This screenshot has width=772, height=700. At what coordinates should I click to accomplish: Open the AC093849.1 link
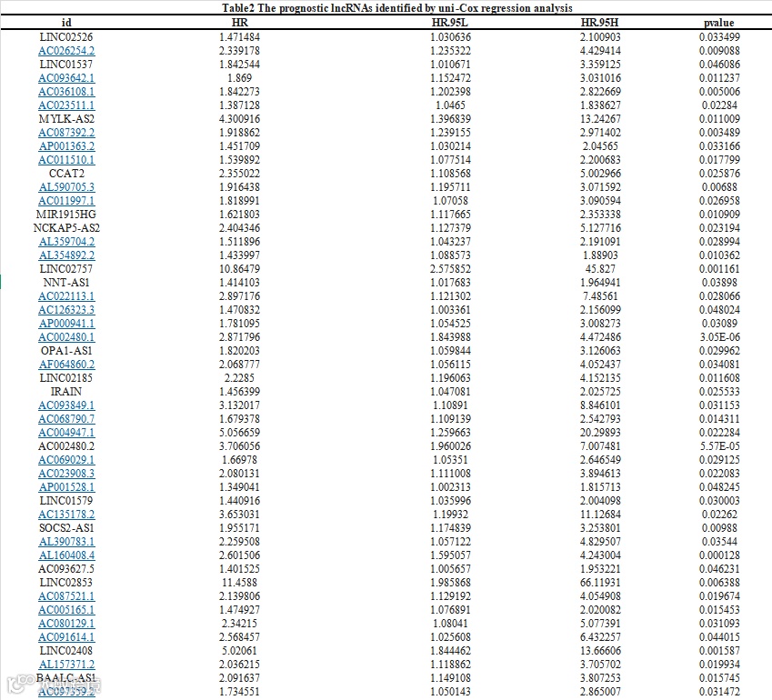coord(66,405)
